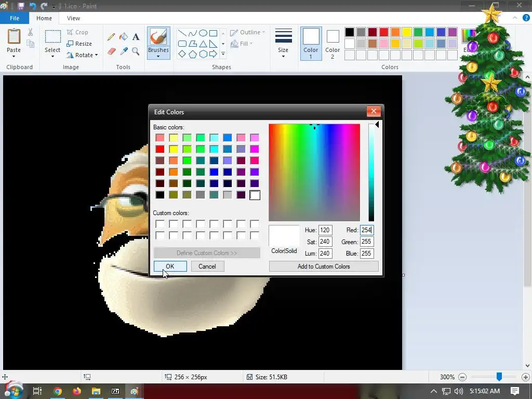
Task: Click the Hue input field
Action: click(x=325, y=230)
